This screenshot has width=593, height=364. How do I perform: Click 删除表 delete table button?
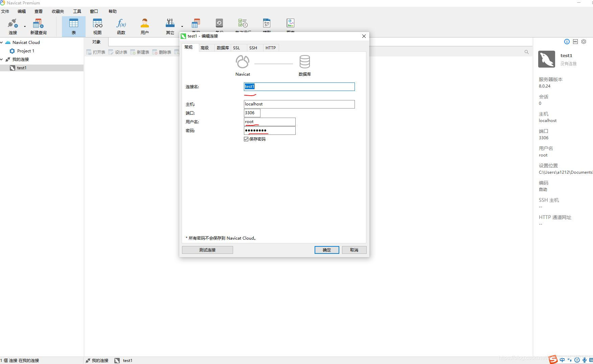tap(162, 52)
